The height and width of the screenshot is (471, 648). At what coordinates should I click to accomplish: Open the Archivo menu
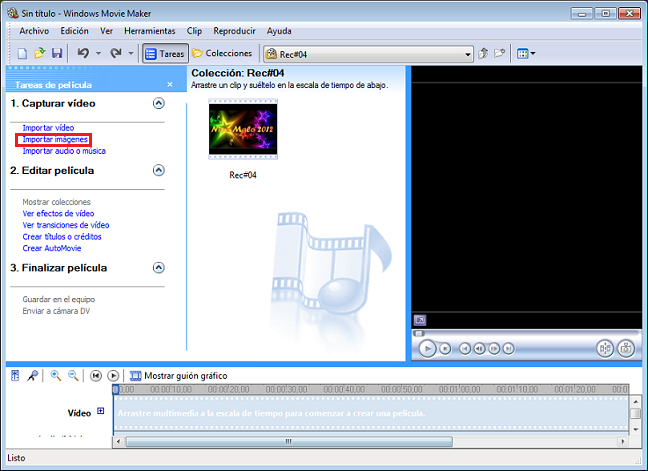click(x=34, y=31)
